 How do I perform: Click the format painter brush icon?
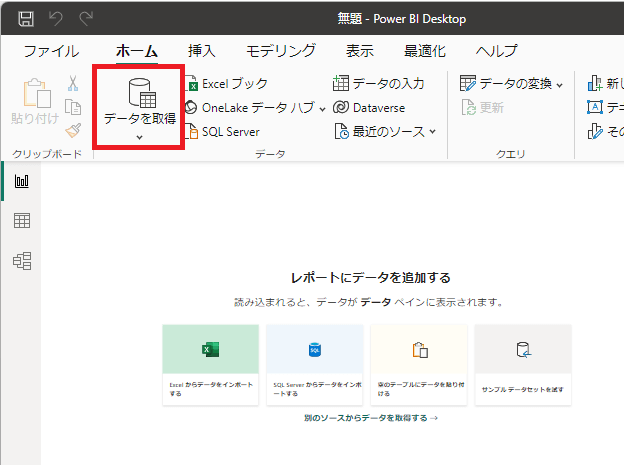73,130
